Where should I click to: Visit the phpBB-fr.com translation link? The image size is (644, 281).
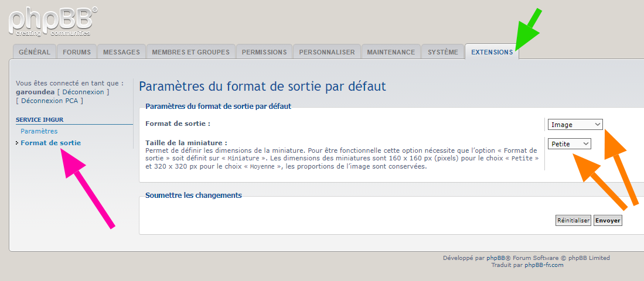point(544,265)
